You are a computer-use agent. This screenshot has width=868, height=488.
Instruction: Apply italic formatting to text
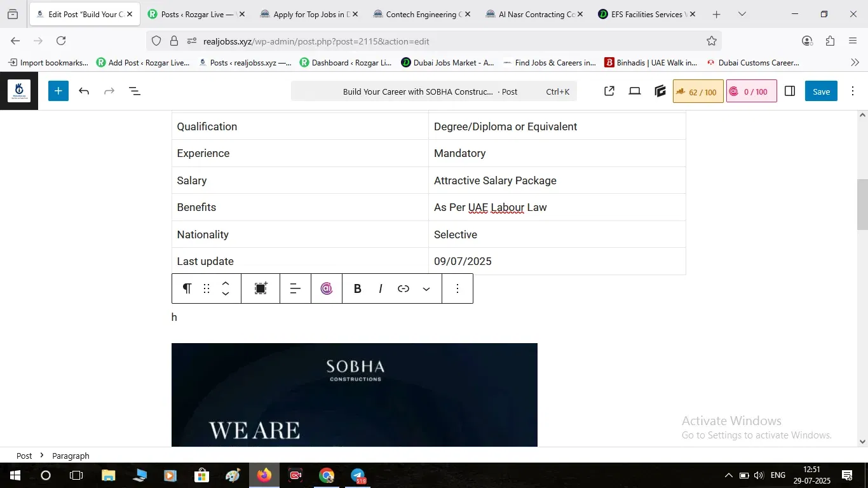(380, 288)
